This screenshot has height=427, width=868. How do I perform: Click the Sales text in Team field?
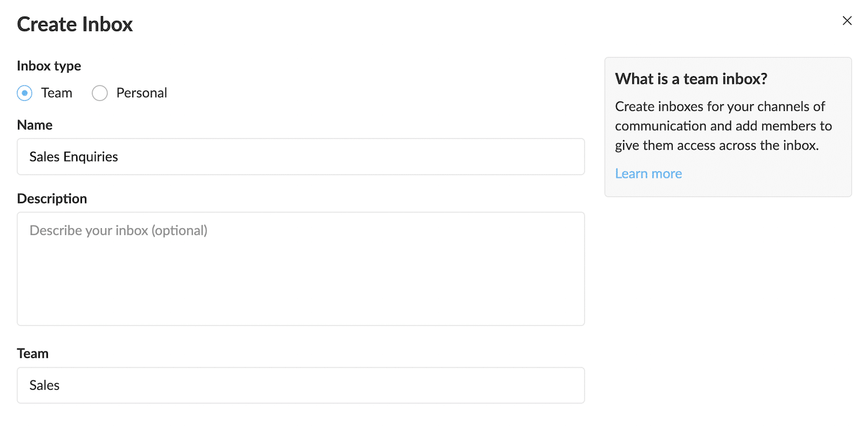[44, 385]
